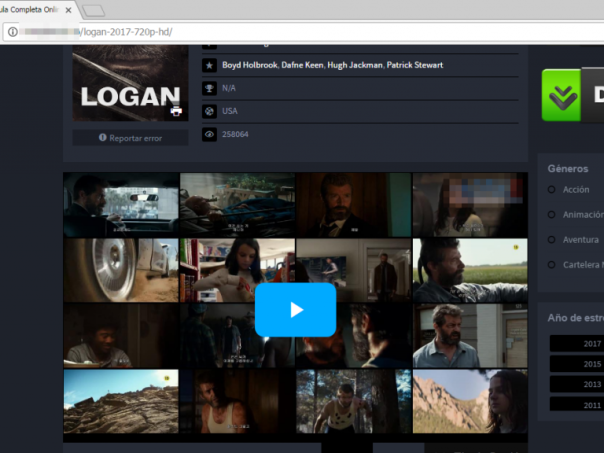Click the page info icon in address bar
Viewport: 604px width, 453px height.
click(x=13, y=32)
